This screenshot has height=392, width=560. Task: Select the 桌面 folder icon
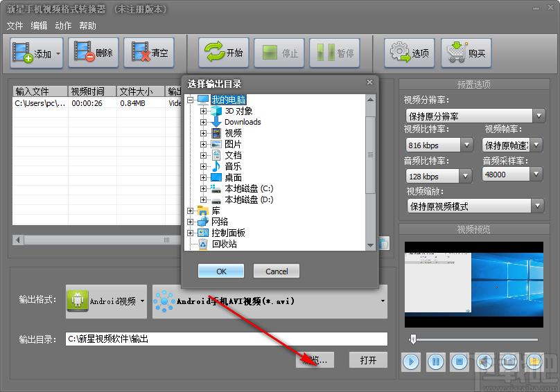216,177
